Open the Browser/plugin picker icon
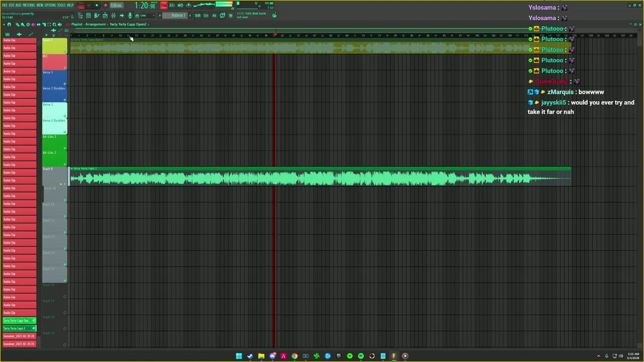The height and width of the screenshot is (362, 644). point(105,16)
